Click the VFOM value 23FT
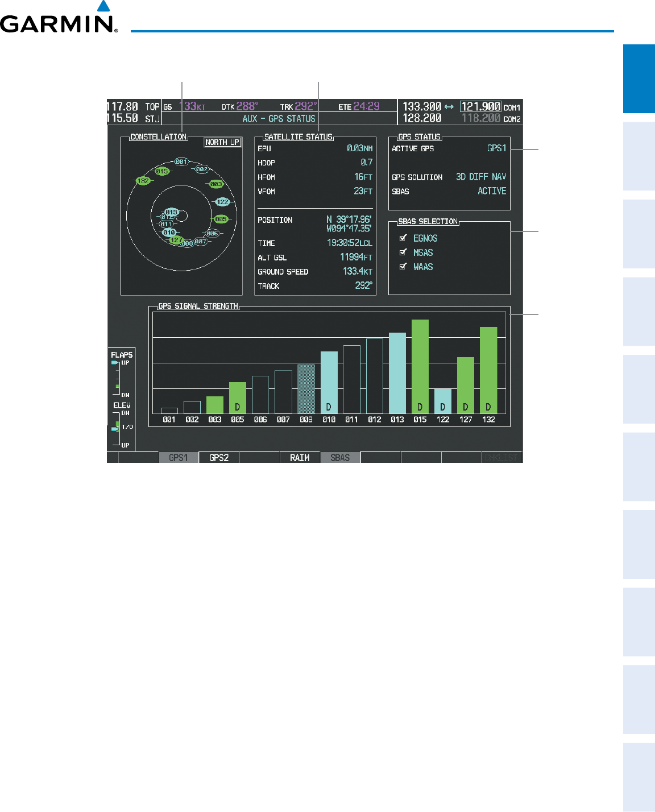Viewport: 655px width, 812px height. pos(363,192)
